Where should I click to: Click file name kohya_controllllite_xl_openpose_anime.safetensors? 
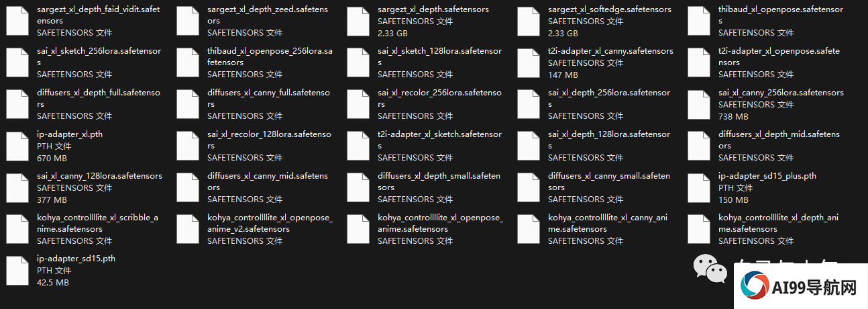point(440,223)
